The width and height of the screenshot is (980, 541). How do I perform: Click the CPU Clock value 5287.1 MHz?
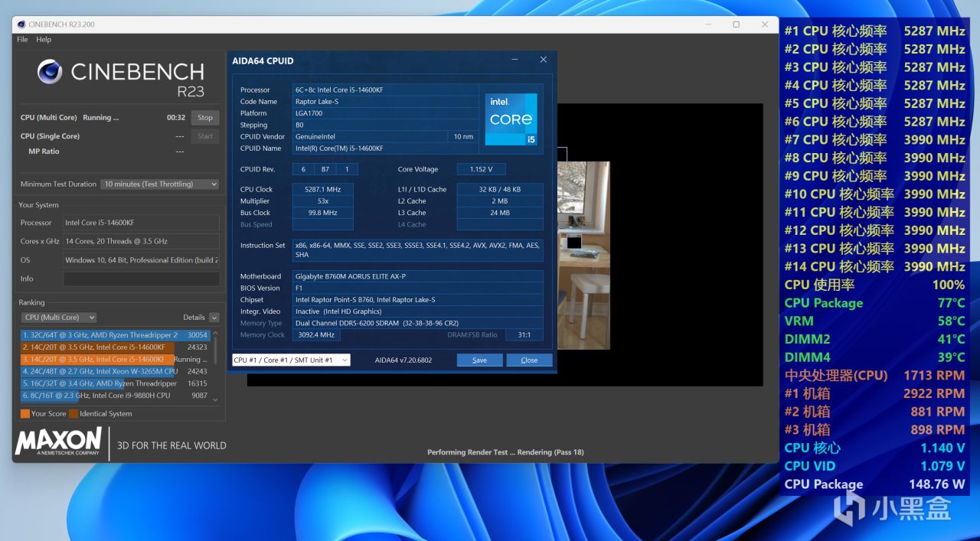click(323, 189)
